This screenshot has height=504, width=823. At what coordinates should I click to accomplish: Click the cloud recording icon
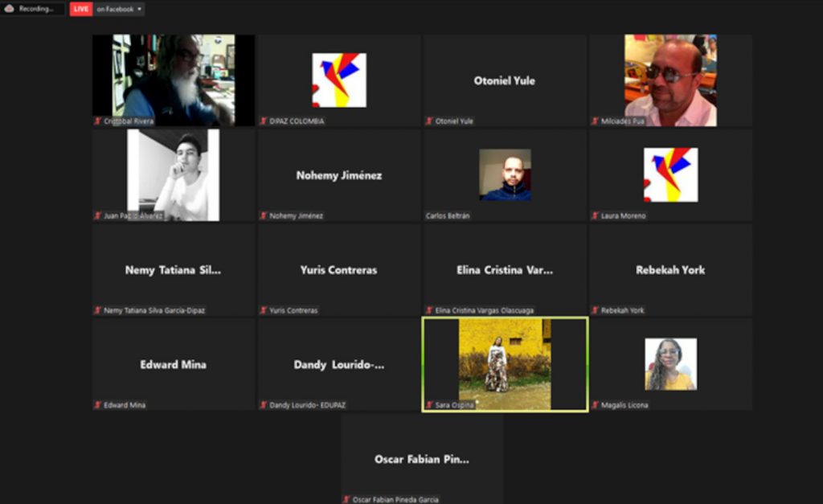[10, 9]
